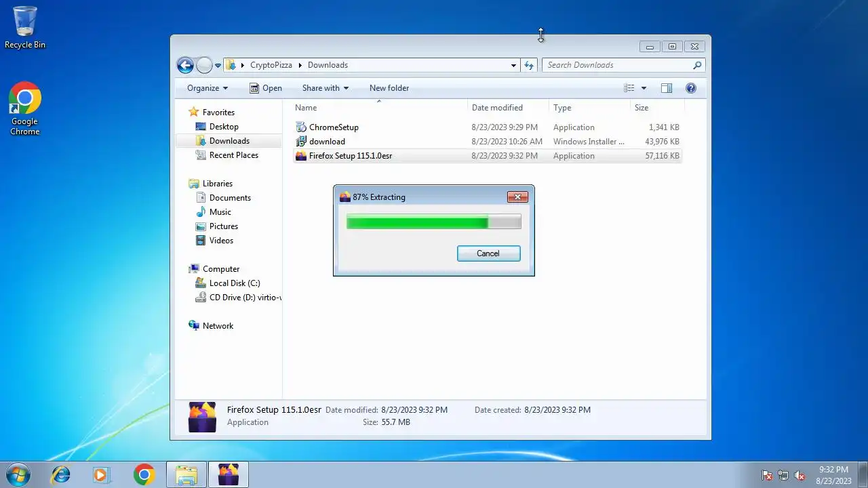The height and width of the screenshot is (488, 868).
Task: Change your view using the views icon
Action: click(629, 88)
